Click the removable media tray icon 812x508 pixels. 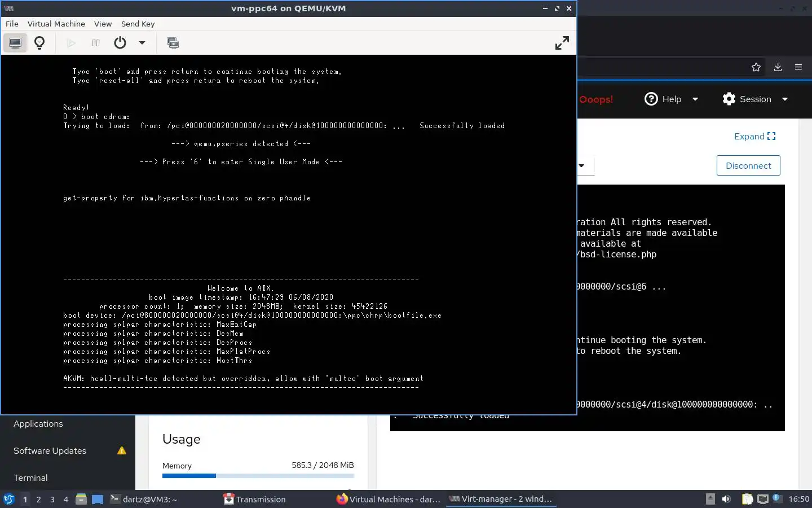710,499
